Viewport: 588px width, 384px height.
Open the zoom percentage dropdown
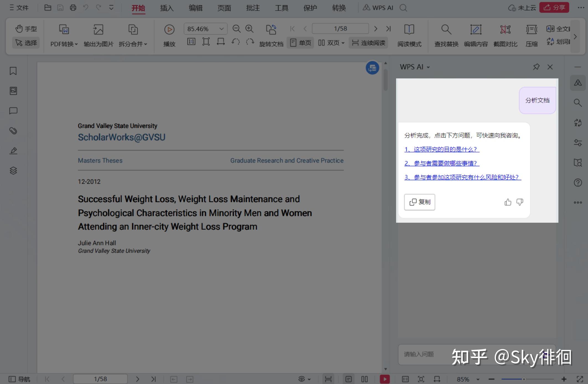click(221, 29)
